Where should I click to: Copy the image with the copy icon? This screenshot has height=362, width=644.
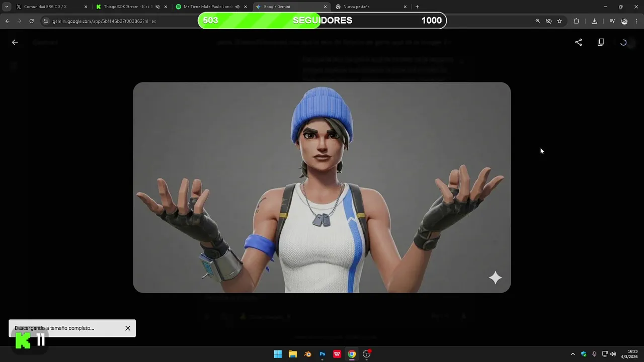(601, 42)
